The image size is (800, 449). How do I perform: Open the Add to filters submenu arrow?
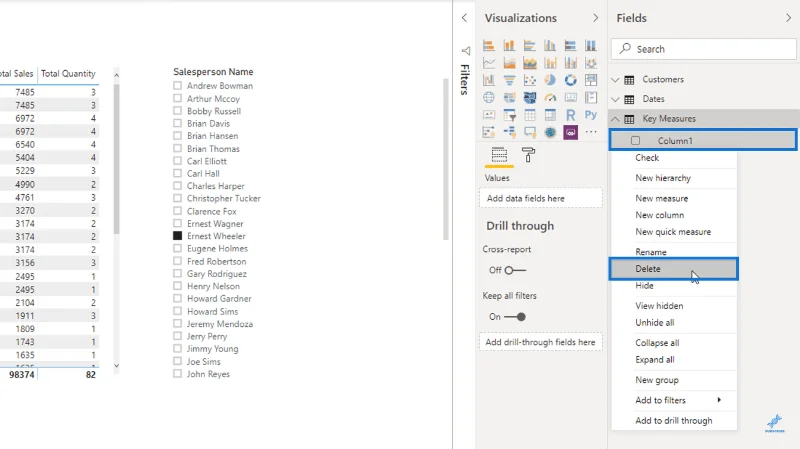[719, 400]
